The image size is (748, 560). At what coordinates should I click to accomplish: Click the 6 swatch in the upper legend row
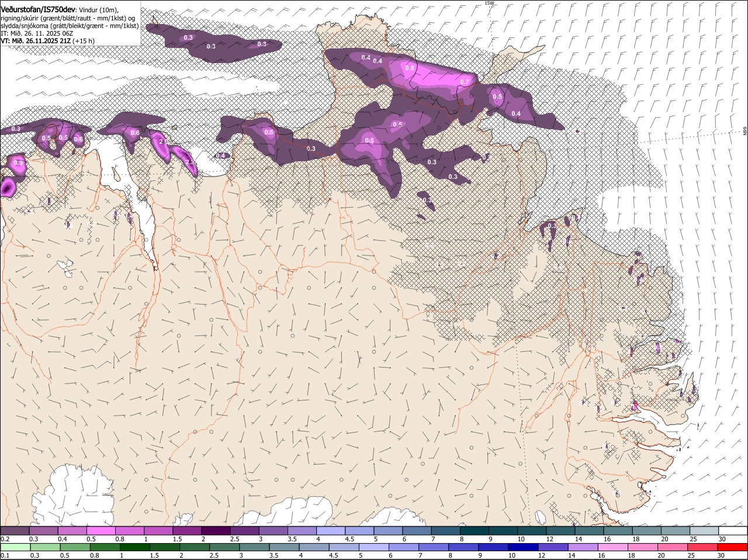click(x=417, y=530)
